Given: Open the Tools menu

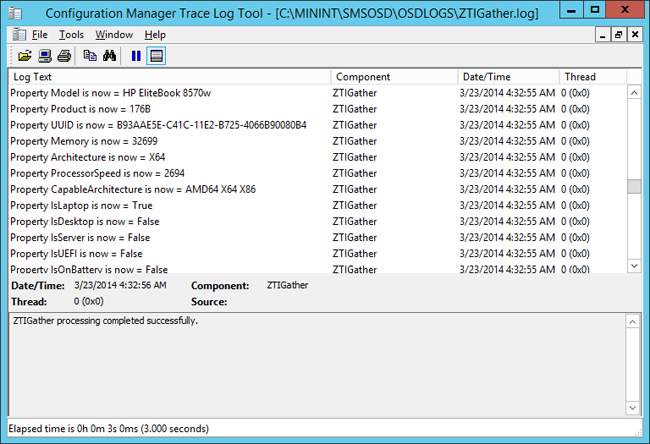Looking at the screenshot, I should click(71, 35).
